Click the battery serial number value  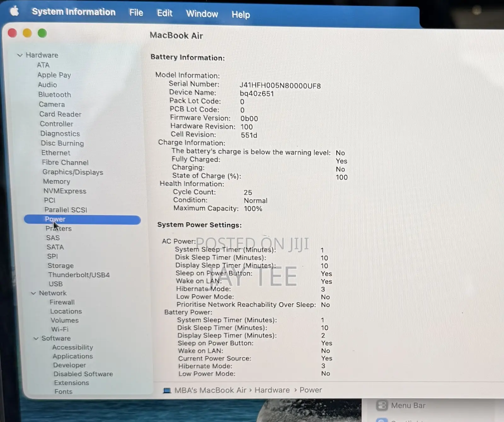point(280,86)
